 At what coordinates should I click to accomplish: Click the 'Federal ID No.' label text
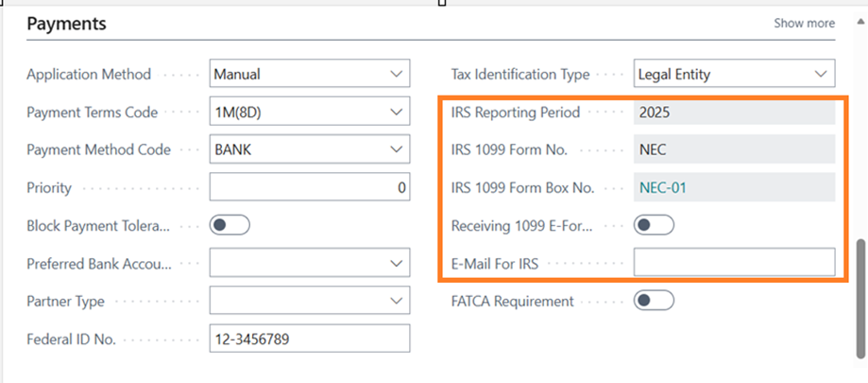pos(71,339)
